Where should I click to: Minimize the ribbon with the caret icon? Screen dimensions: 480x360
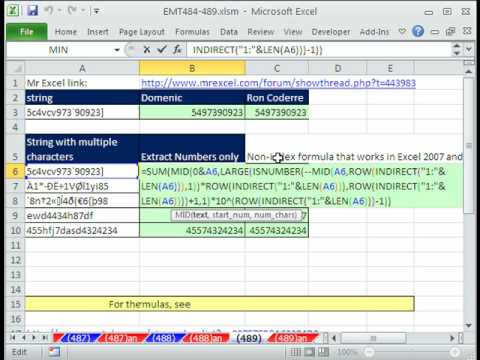[x=402, y=31]
